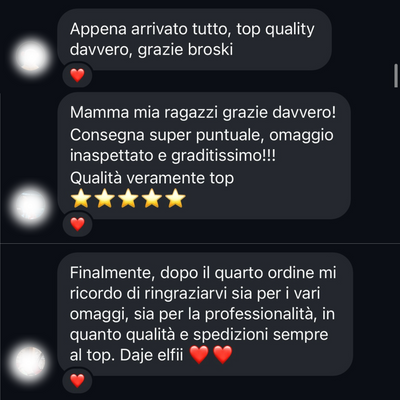The image size is (400, 400).
Task: Select the middle star emoji of the five
Action: tap(128, 198)
